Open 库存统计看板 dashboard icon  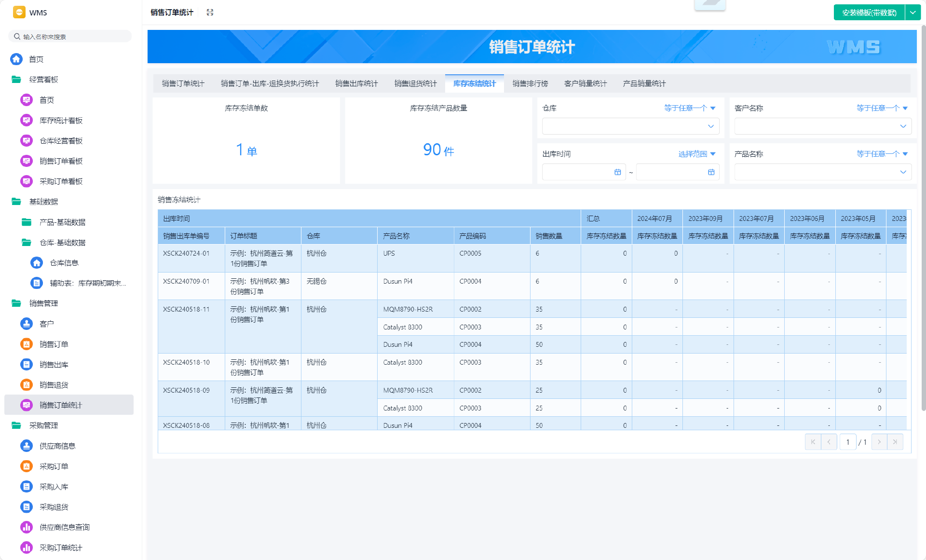27,121
